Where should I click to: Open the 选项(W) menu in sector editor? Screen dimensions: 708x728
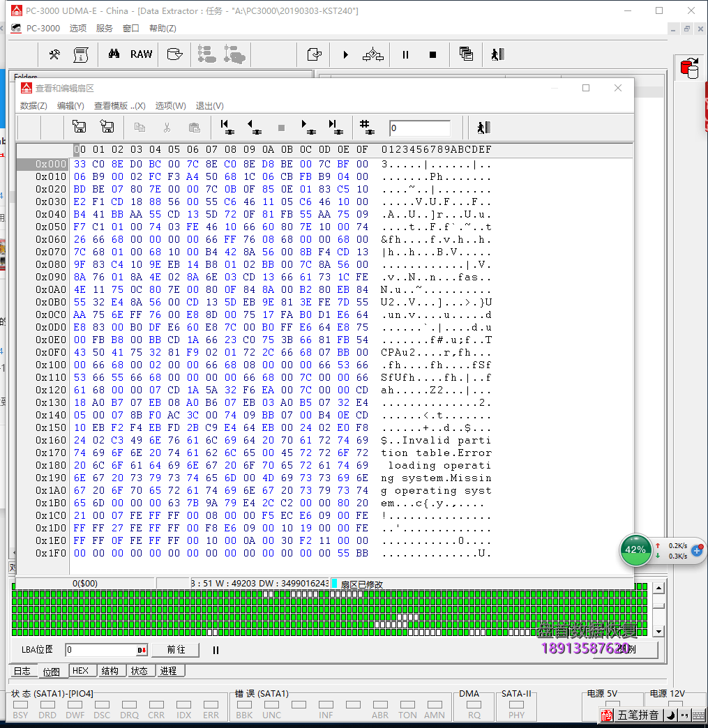(170, 106)
